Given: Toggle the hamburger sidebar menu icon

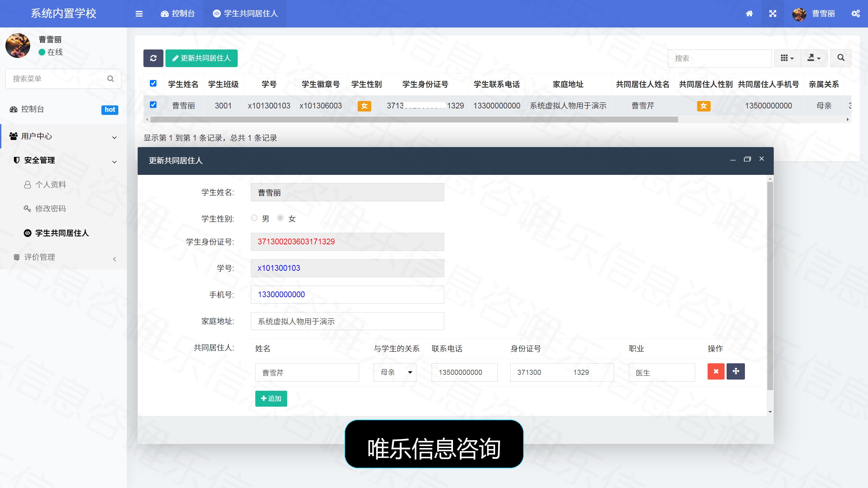Looking at the screenshot, I should click(139, 14).
